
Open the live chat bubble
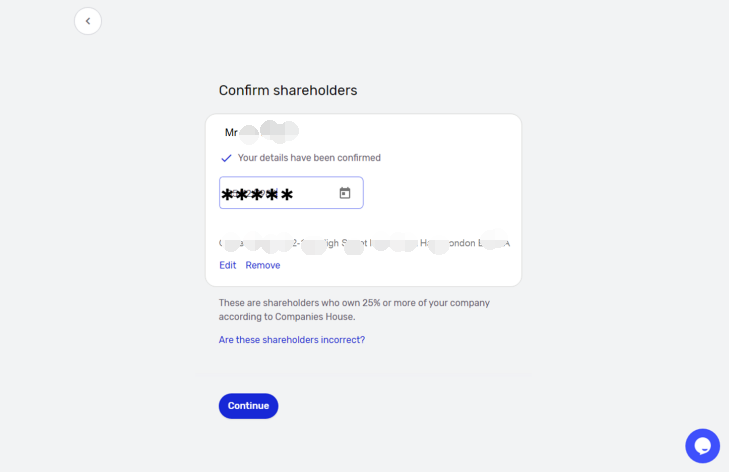click(x=702, y=445)
